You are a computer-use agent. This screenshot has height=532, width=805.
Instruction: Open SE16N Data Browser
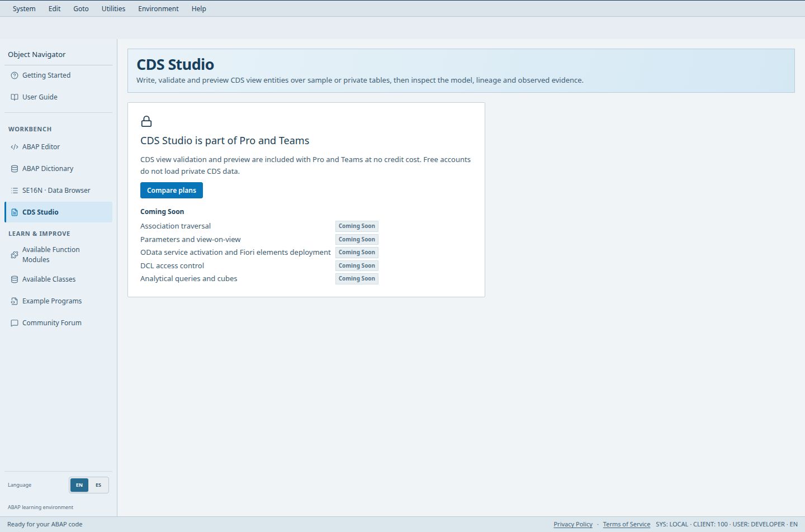(x=59, y=191)
